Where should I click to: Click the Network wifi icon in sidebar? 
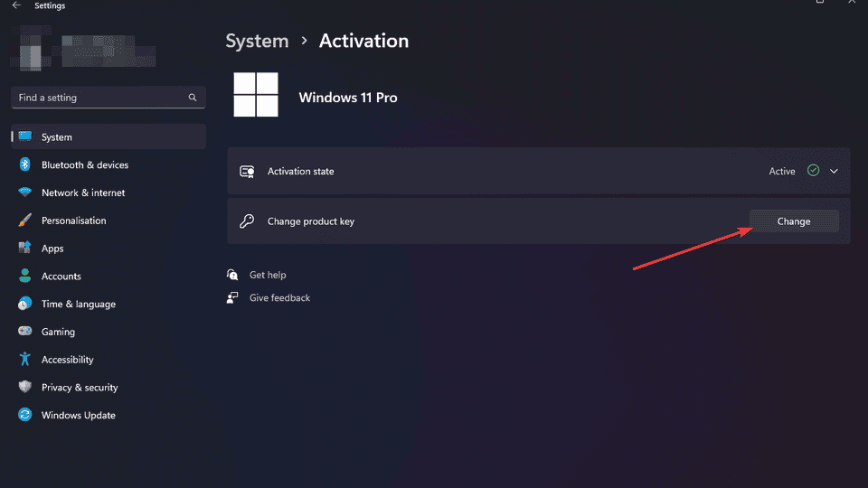(25, 192)
